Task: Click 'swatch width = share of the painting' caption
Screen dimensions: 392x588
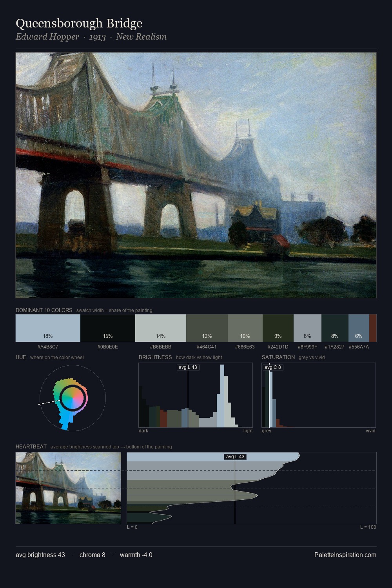Action: 114,310
